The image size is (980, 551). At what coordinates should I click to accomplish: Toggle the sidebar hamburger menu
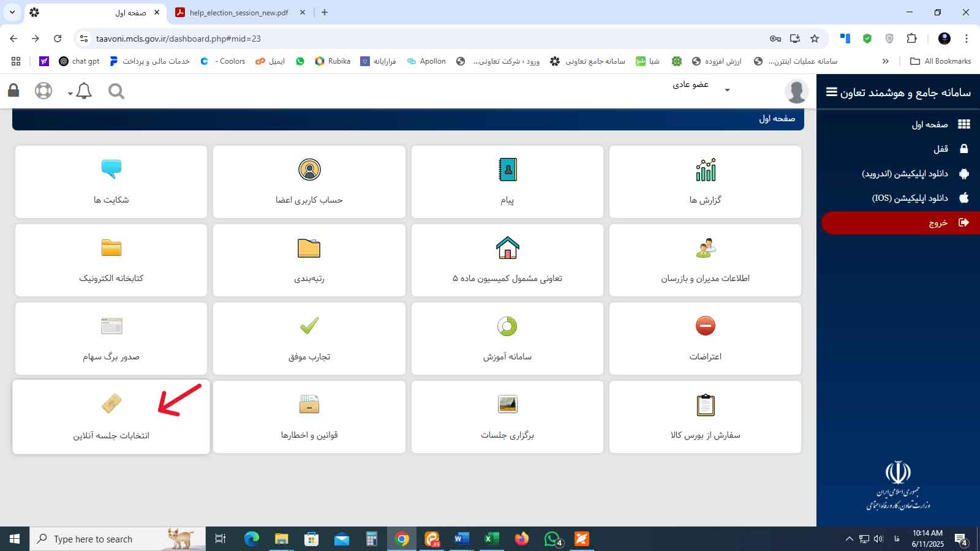831,92
